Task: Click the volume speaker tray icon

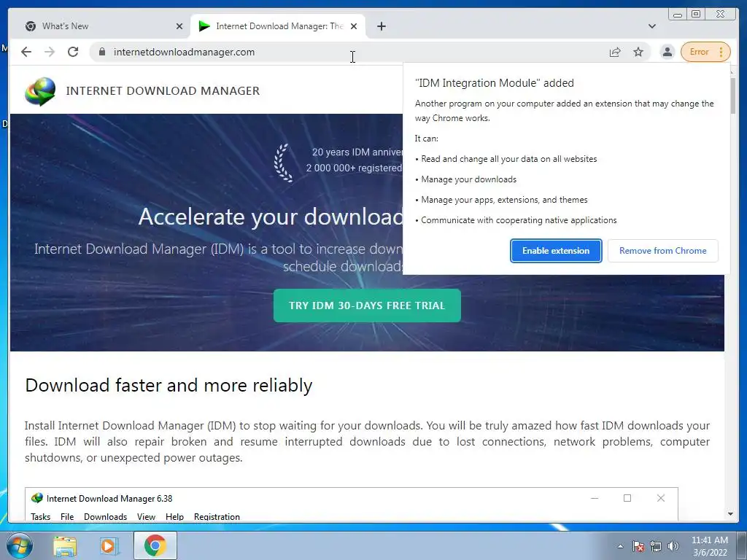Action: click(x=673, y=546)
